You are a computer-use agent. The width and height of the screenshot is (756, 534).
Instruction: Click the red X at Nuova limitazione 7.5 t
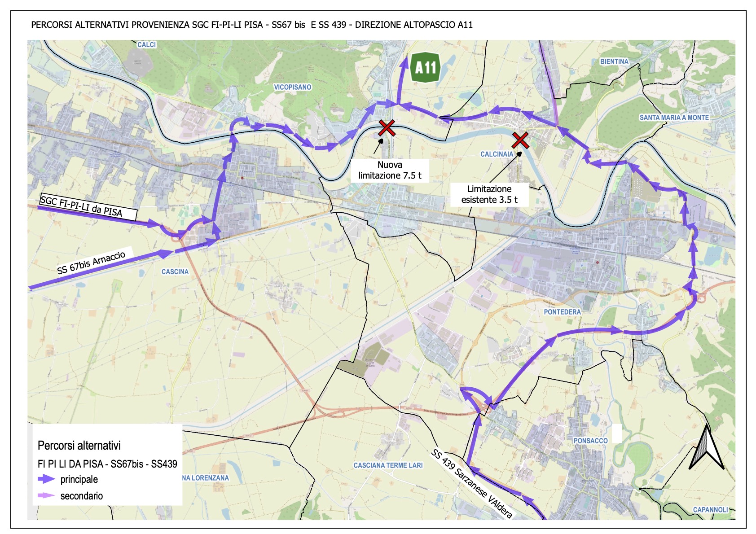pyautogui.click(x=387, y=128)
